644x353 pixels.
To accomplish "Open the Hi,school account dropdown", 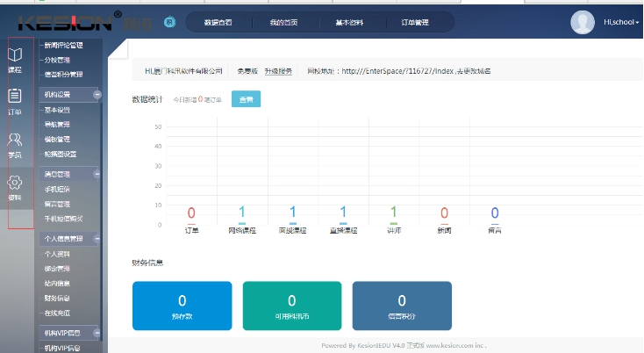I will pyautogui.click(x=621, y=22).
